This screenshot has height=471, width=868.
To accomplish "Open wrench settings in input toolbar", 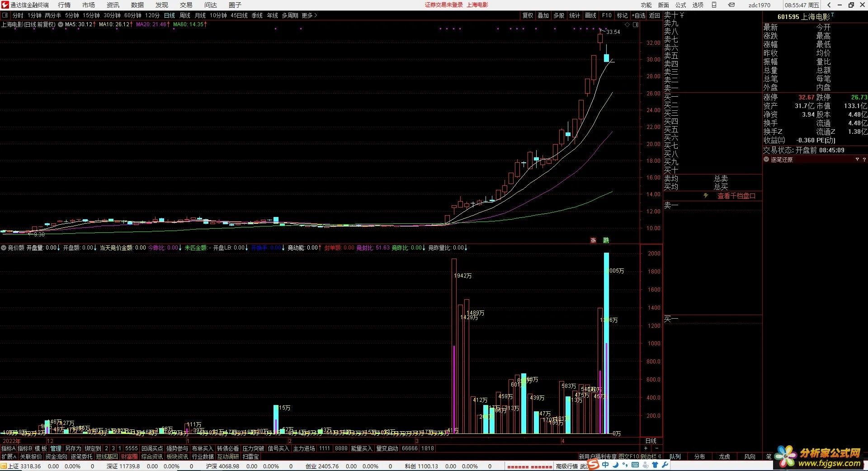I will [x=665, y=465].
